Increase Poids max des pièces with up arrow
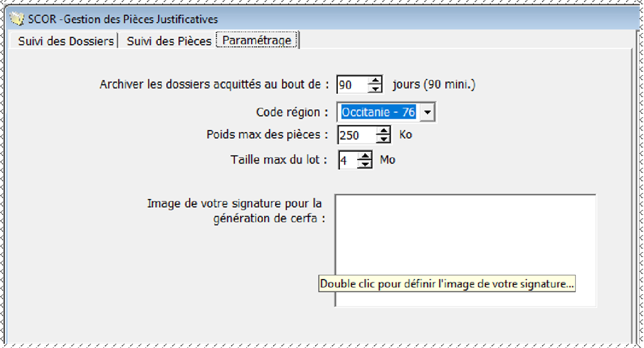Screen dimensions: 644x348 [383, 130]
